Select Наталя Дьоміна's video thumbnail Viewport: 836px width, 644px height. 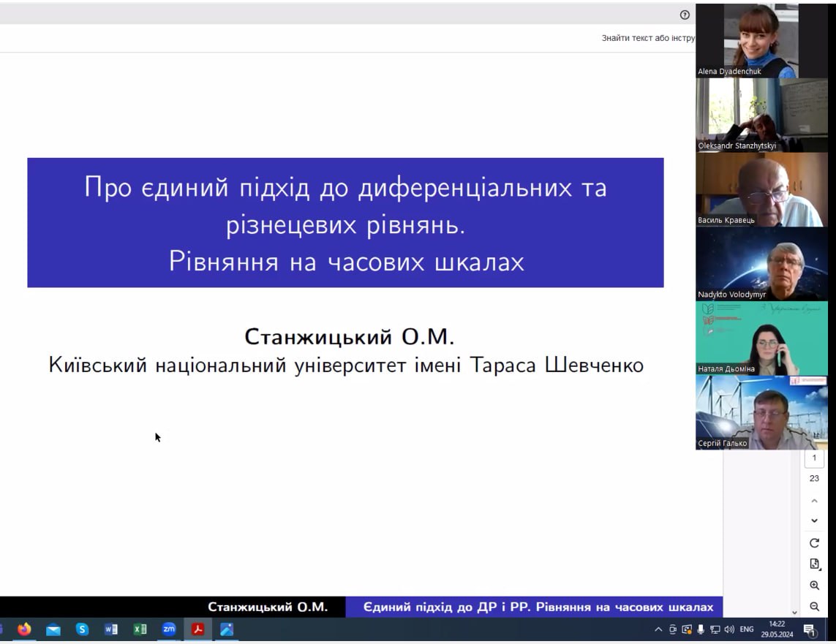[761, 338]
